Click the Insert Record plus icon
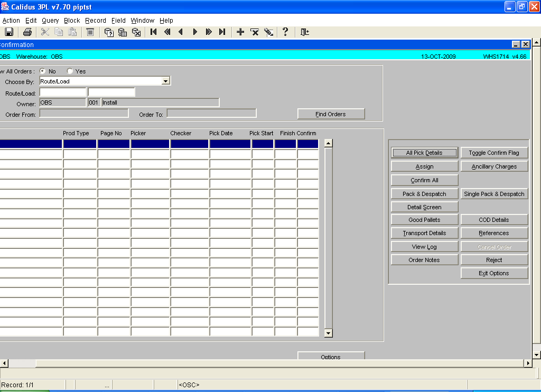Viewport: 541px width, 392px height. point(240,32)
